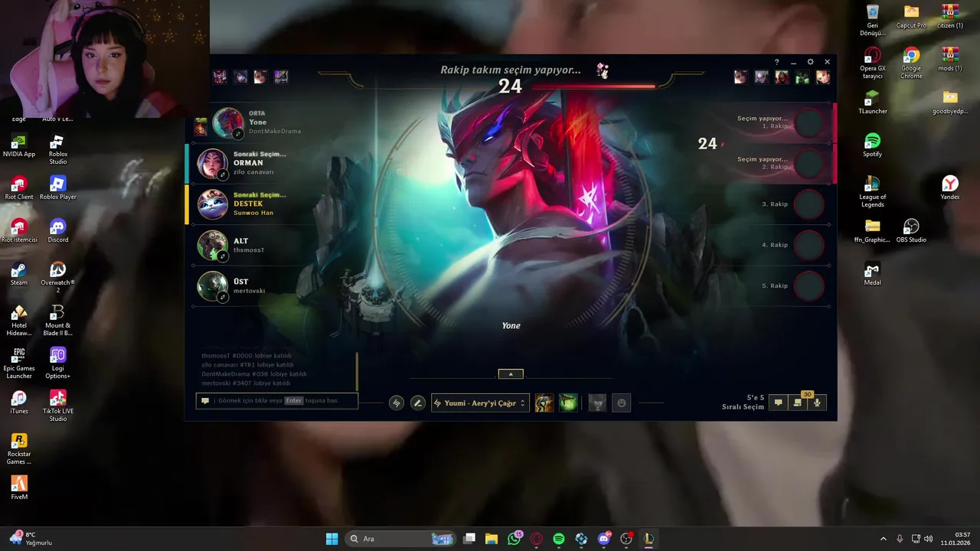980x551 pixels.
Task: Open the Capcut Pro folder on desktop
Action: [911, 17]
